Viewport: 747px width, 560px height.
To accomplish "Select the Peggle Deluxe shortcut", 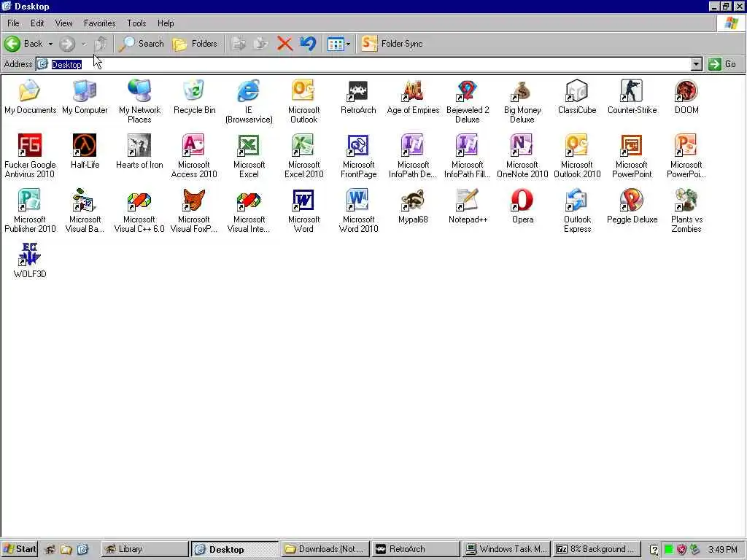I will click(x=632, y=206).
